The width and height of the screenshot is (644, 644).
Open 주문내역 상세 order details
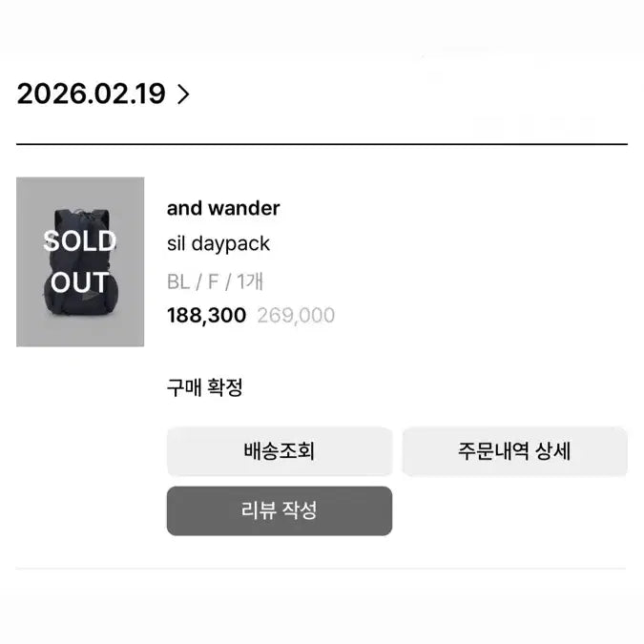click(514, 451)
